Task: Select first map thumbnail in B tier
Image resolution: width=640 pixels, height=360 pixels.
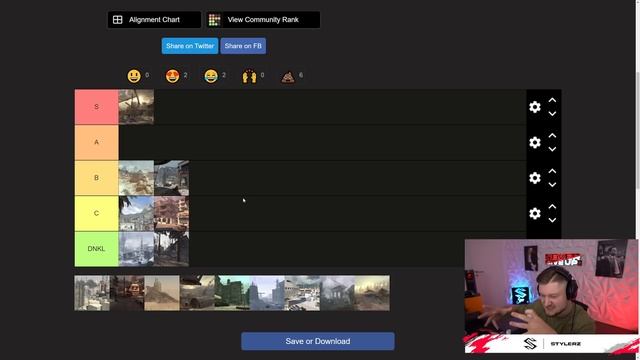Action: [136, 178]
